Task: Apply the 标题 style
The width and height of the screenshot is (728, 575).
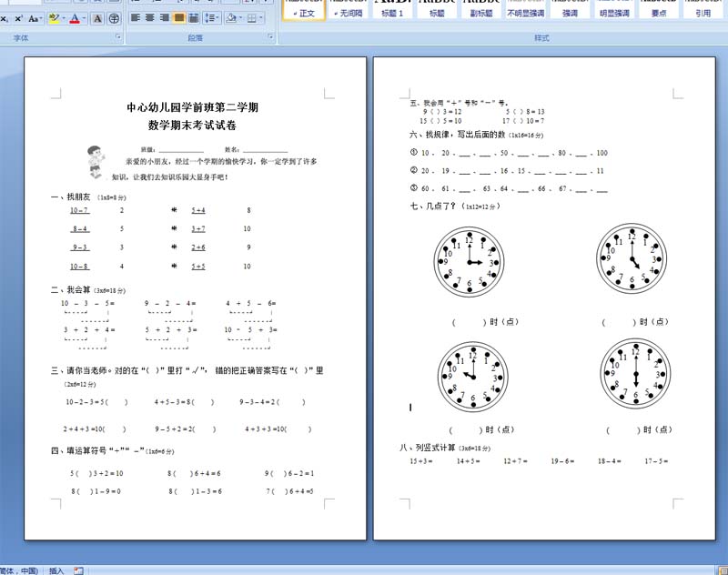Action: coord(437,10)
